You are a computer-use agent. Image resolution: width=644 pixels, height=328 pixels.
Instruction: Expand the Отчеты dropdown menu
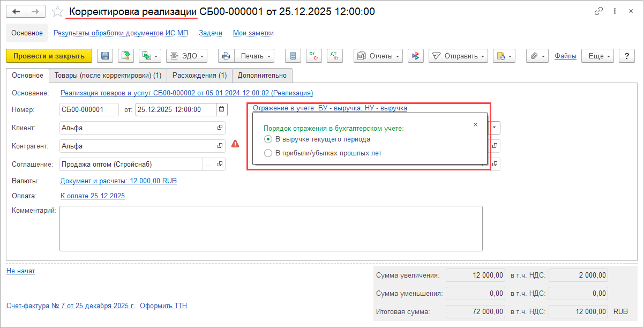click(379, 56)
